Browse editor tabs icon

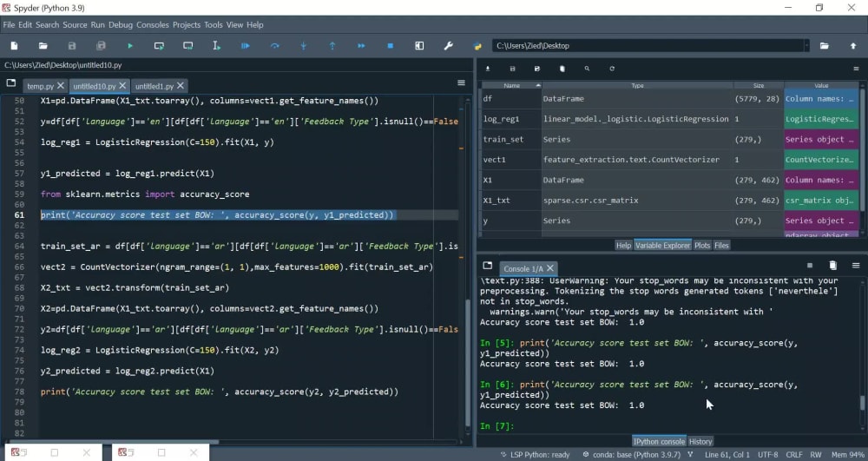tap(11, 83)
